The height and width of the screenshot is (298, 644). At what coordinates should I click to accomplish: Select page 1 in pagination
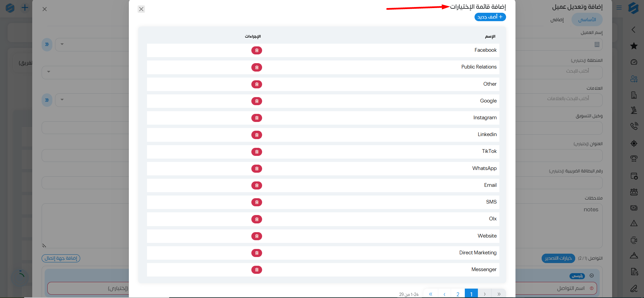pos(471,294)
